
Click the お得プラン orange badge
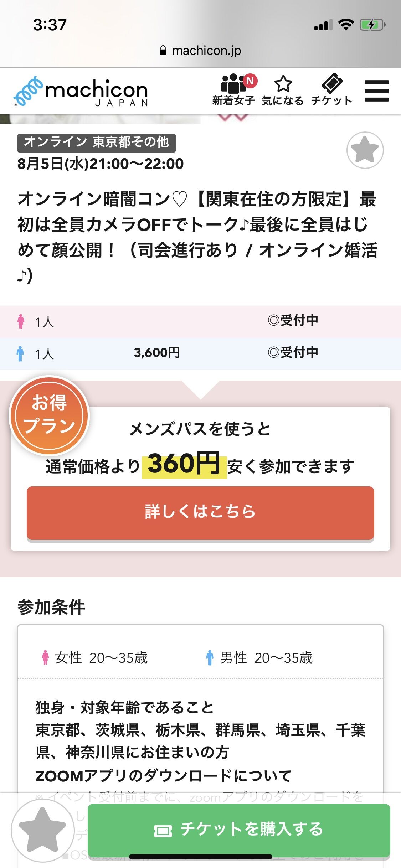point(49,415)
